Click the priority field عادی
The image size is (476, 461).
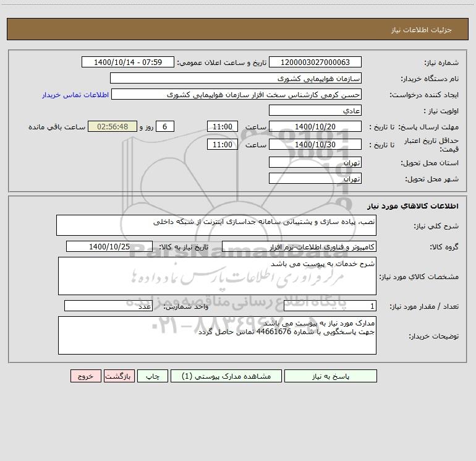click(315, 110)
